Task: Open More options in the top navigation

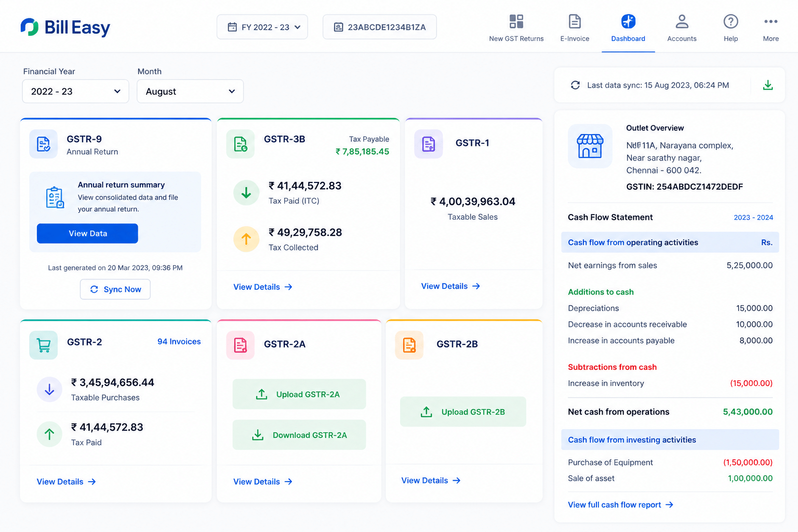Action: pyautogui.click(x=771, y=28)
